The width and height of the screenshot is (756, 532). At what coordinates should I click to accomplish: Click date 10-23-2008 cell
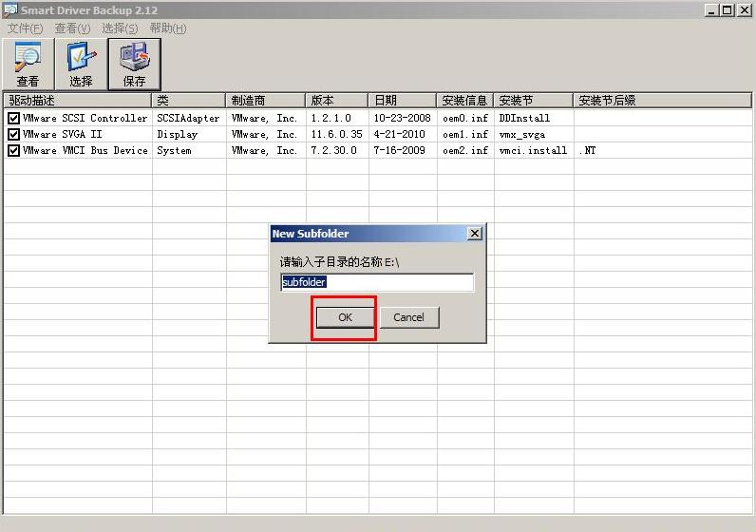click(x=402, y=118)
